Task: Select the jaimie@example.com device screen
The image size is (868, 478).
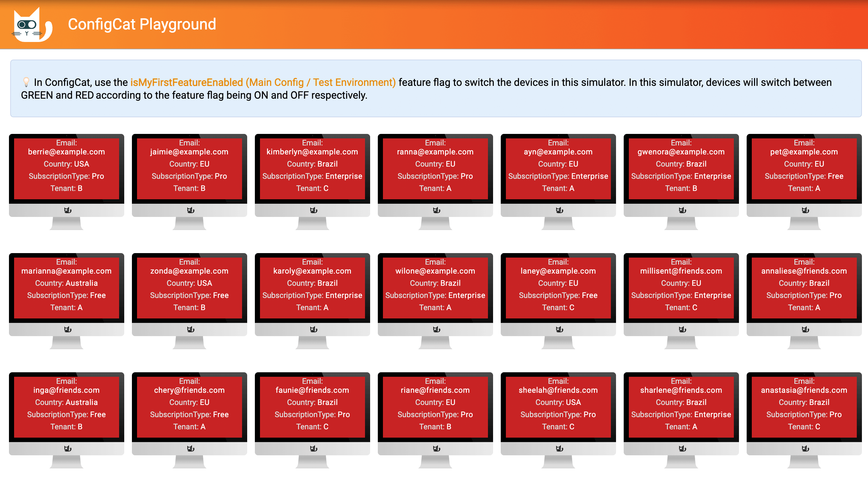Action: tap(189, 169)
